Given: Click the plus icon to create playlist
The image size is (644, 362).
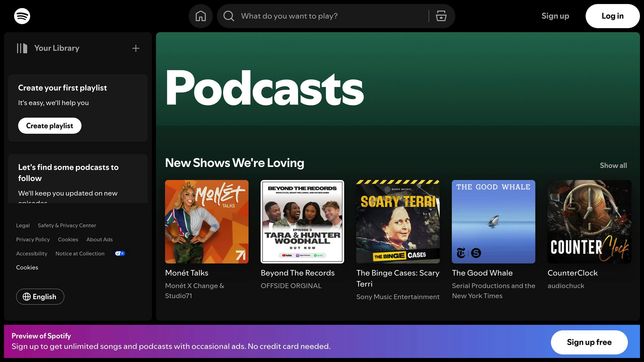Looking at the screenshot, I should [136, 48].
